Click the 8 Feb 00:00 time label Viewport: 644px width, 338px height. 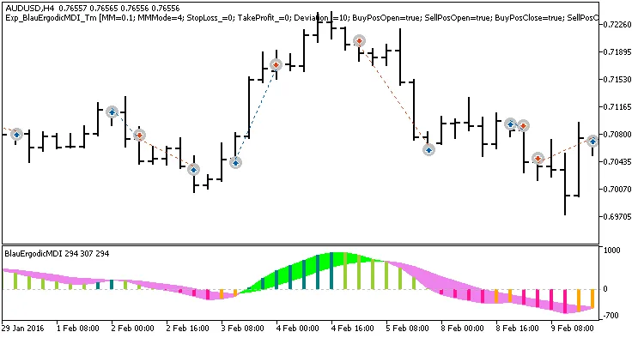463,329
